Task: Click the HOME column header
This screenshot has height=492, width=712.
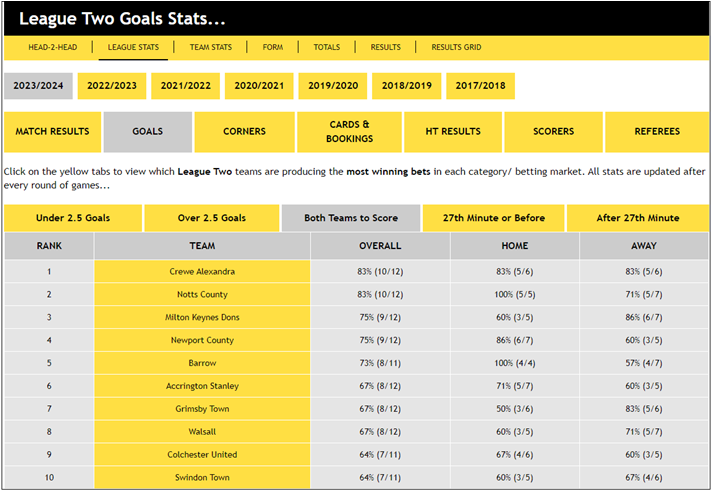Action: [514, 246]
